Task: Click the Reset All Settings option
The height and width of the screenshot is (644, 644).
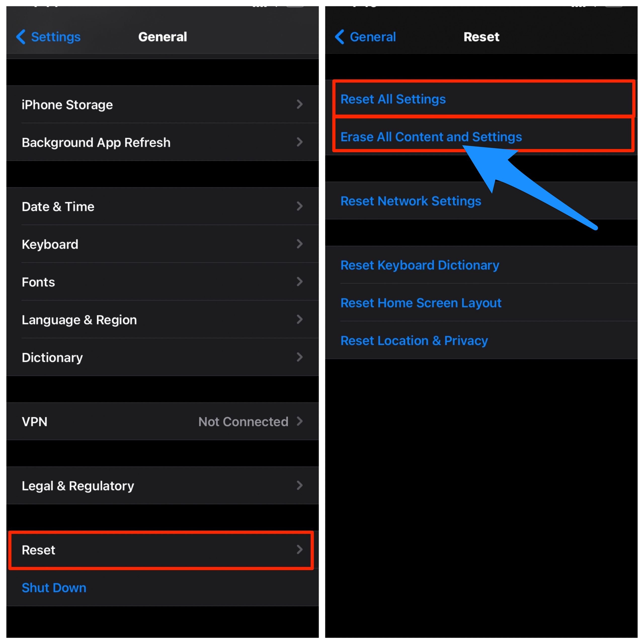Action: click(x=484, y=99)
